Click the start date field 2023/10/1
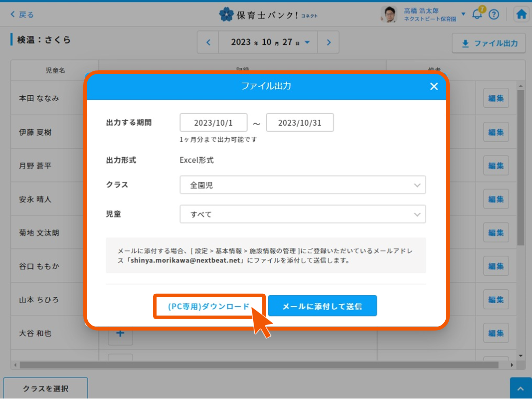532x399 pixels. point(213,123)
